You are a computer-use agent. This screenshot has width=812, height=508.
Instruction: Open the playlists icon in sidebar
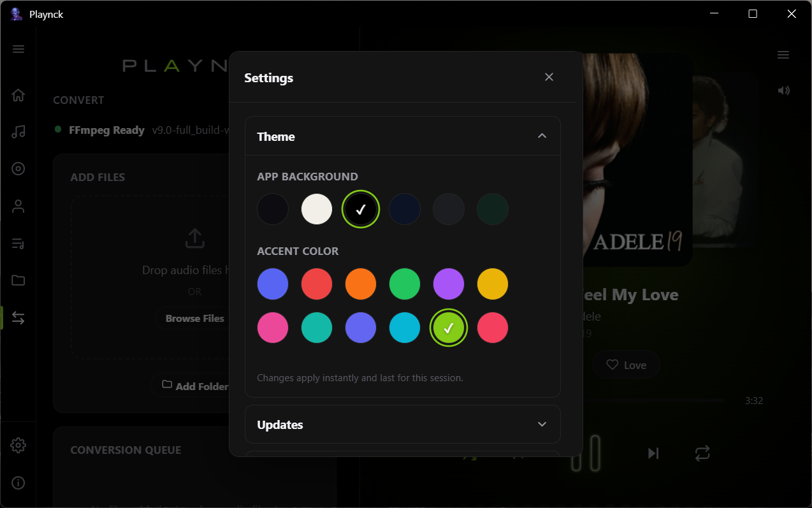(x=18, y=243)
